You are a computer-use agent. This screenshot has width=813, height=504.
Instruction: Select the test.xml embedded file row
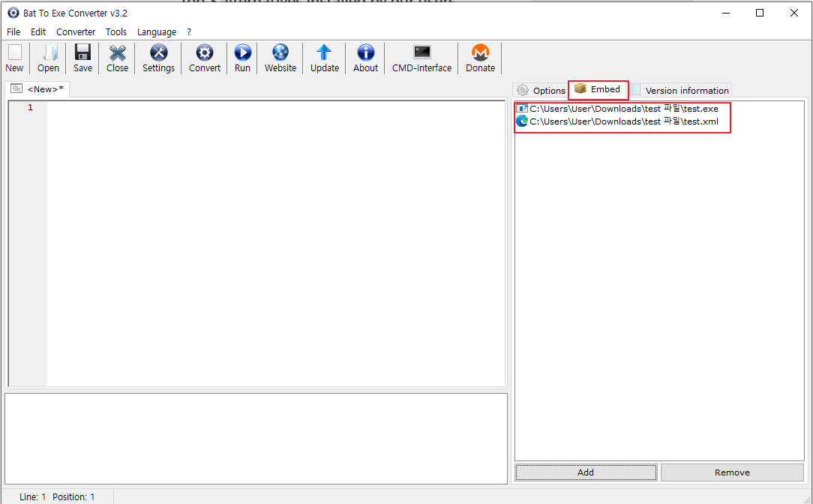click(617, 121)
